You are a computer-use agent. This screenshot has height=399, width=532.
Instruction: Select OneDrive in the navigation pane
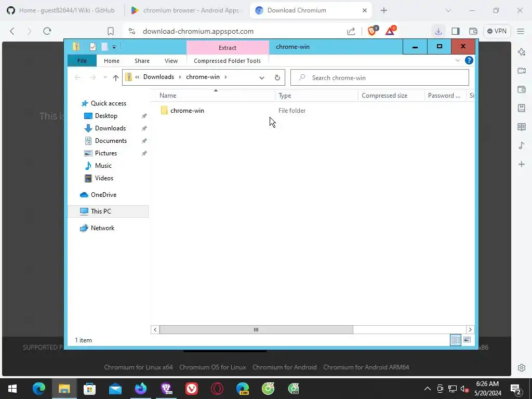(103, 195)
